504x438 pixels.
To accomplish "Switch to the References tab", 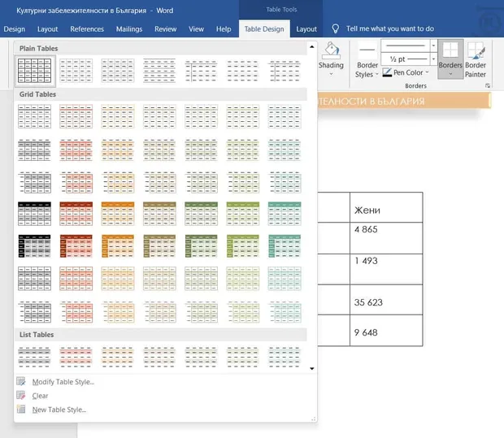I will pos(87,29).
